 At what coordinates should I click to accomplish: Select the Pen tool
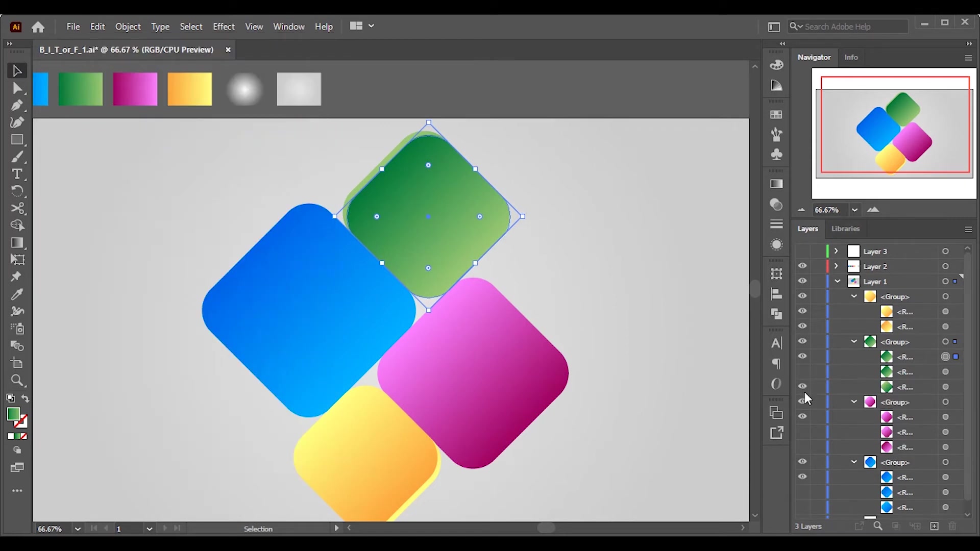[17, 106]
